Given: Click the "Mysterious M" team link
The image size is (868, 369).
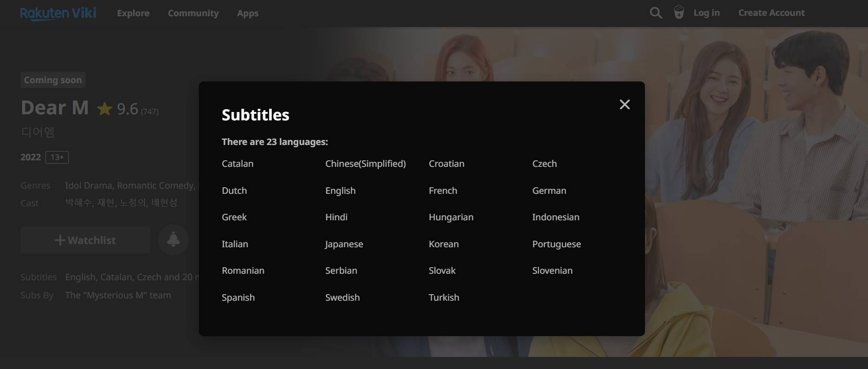Looking at the screenshot, I should 118,295.
